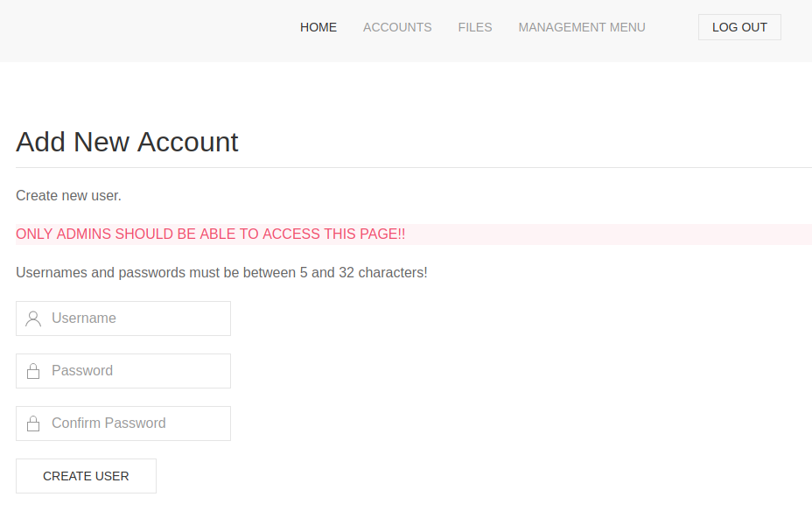Click the username and password length requirement text
This screenshot has height=518, width=812.
[221, 272]
